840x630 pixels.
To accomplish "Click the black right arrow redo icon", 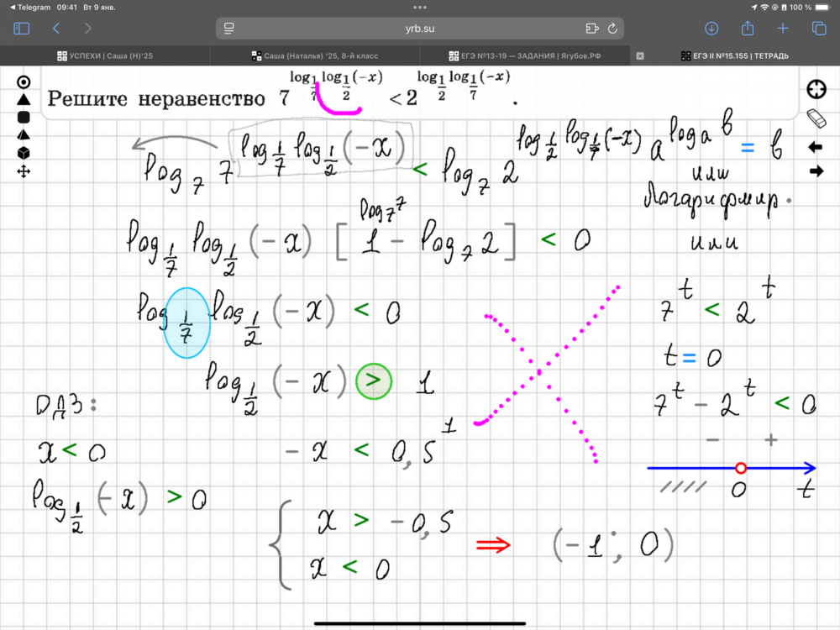I will [x=815, y=171].
